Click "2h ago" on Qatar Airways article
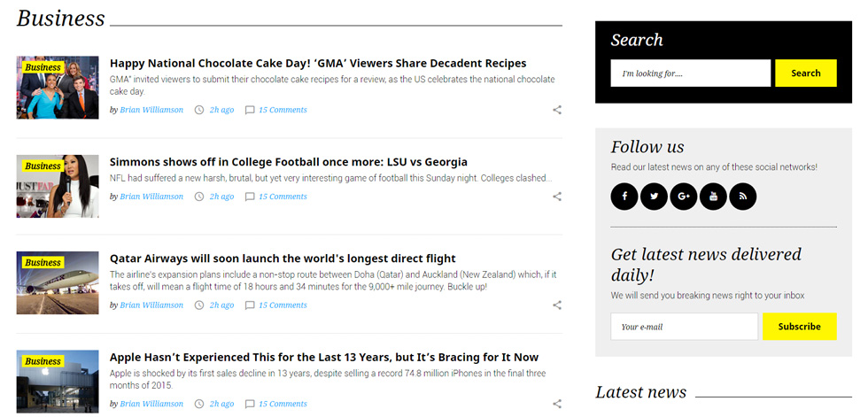 [x=221, y=305]
